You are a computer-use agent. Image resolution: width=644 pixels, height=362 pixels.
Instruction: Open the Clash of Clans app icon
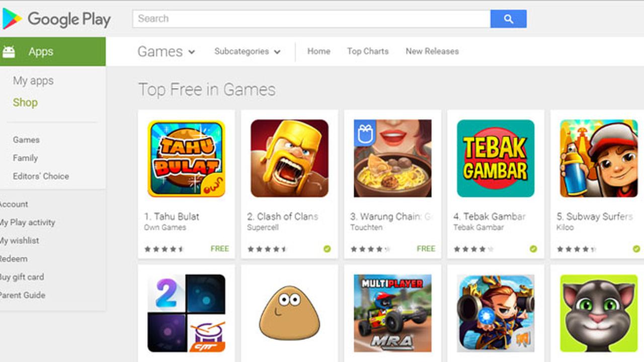coord(289,158)
